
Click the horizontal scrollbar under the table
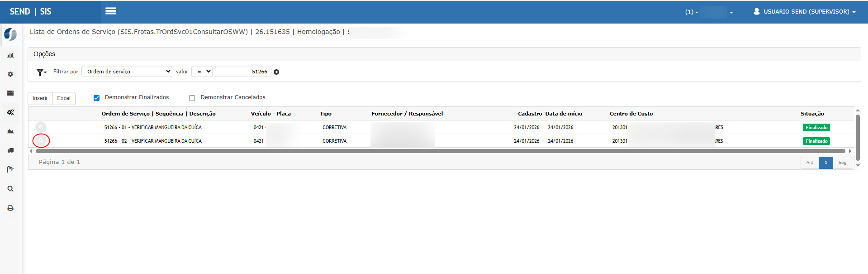(x=440, y=151)
